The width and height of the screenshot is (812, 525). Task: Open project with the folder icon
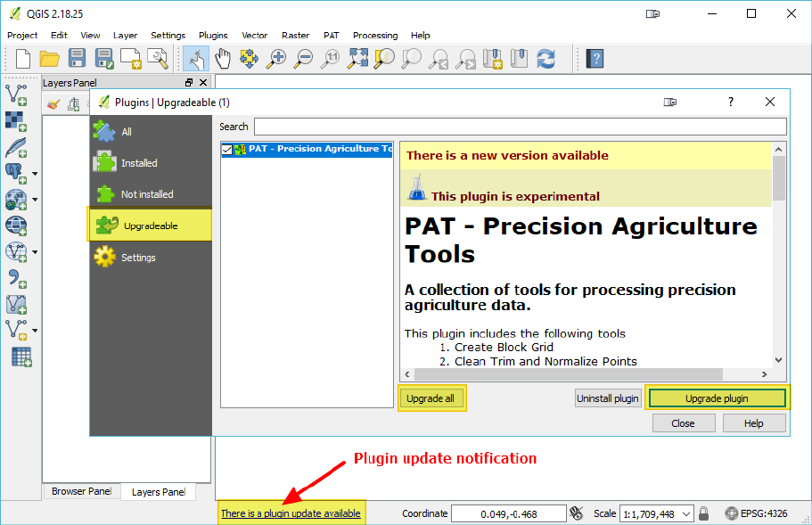(50, 59)
